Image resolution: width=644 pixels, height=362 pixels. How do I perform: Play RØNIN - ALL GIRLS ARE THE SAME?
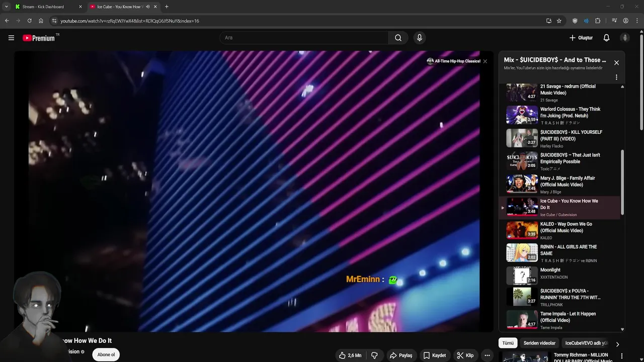[x=559, y=253]
